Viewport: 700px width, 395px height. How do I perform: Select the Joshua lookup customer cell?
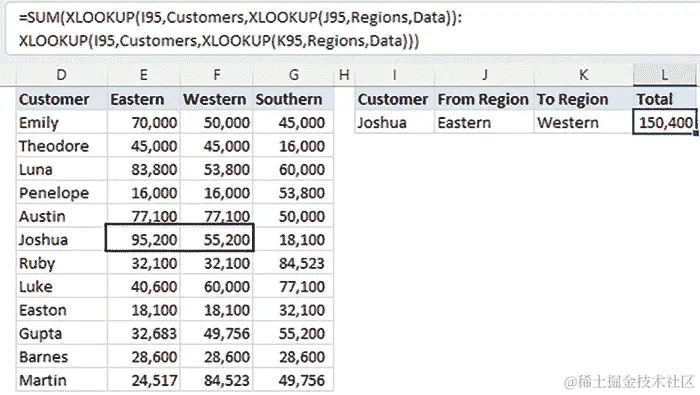[395, 122]
